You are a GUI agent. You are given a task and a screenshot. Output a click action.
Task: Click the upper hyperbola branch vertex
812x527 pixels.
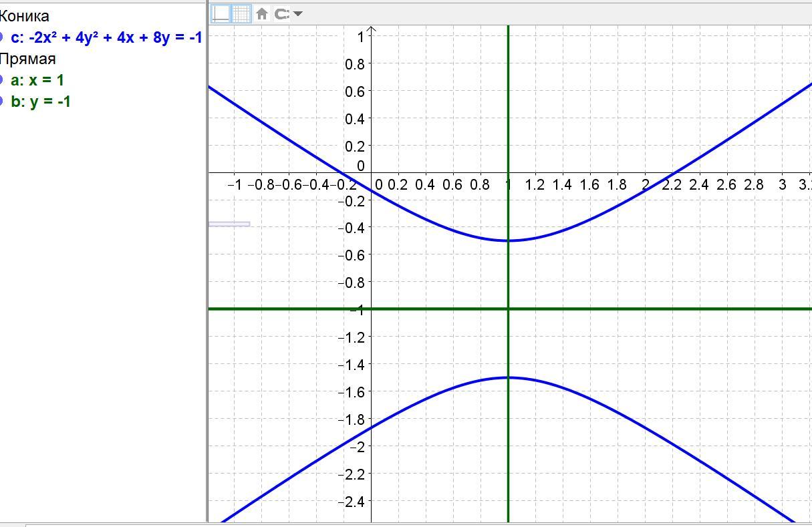click(x=508, y=240)
